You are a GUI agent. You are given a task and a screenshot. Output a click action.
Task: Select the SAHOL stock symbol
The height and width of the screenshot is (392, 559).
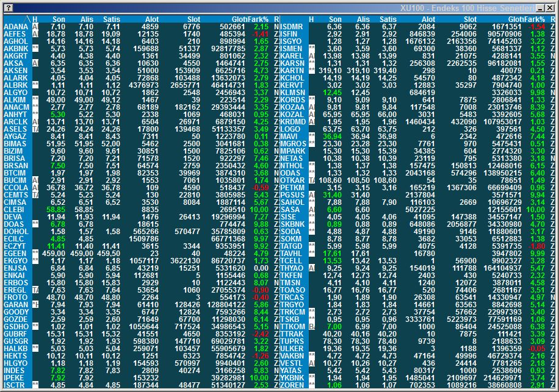tap(292, 202)
